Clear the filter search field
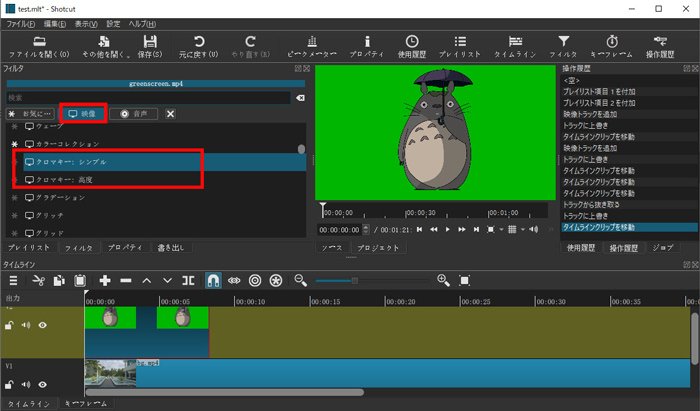The width and height of the screenshot is (700, 411). point(300,98)
